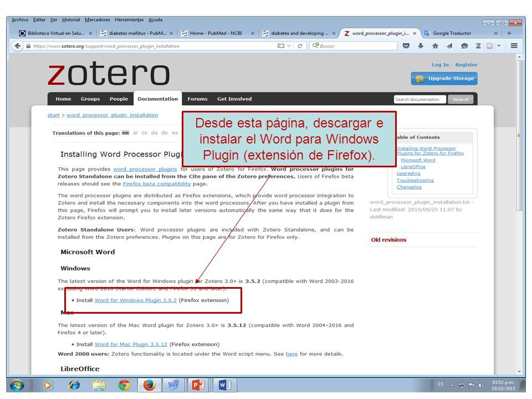
Task: Open the Get Involved navigation item
Action: (234, 99)
